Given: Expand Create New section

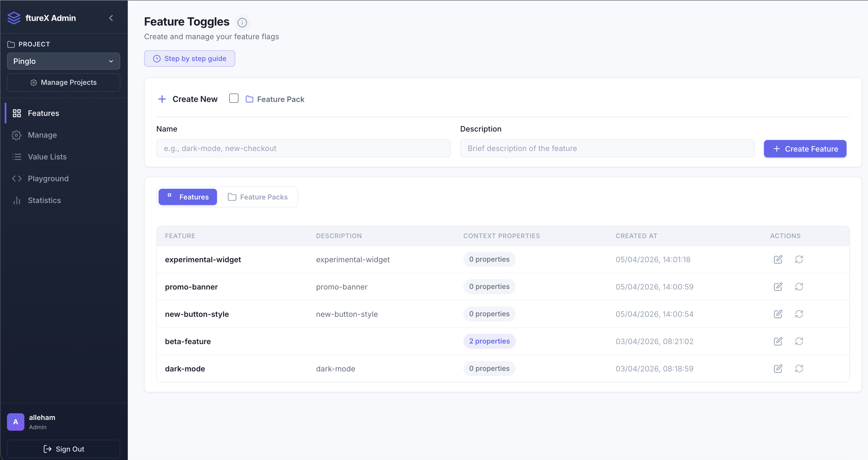Looking at the screenshot, I should pos(188,99).
